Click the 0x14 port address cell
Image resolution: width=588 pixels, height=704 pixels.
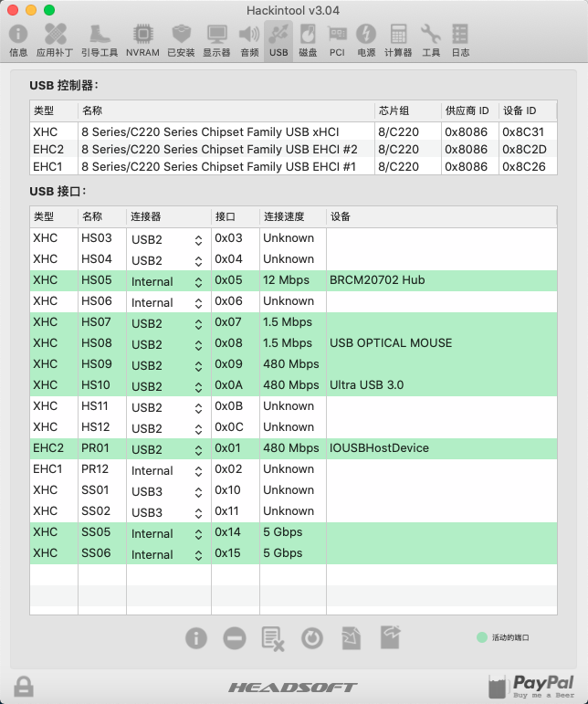(236, 532)
